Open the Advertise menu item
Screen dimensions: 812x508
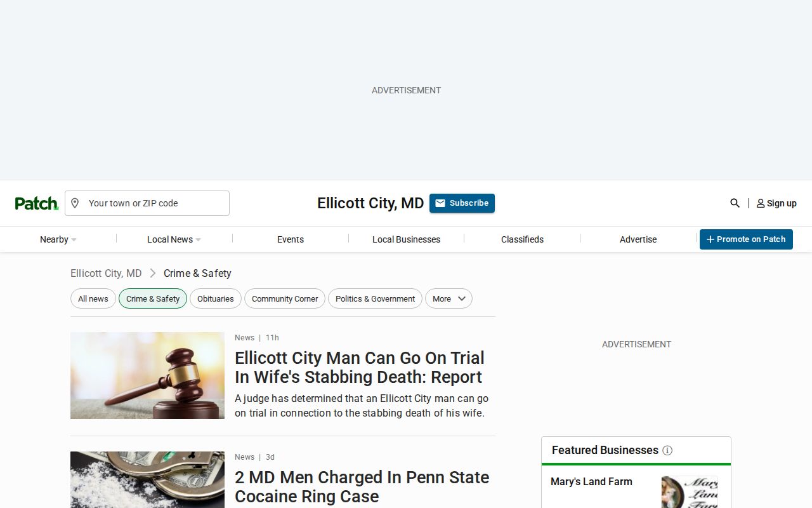click(638, 239)
